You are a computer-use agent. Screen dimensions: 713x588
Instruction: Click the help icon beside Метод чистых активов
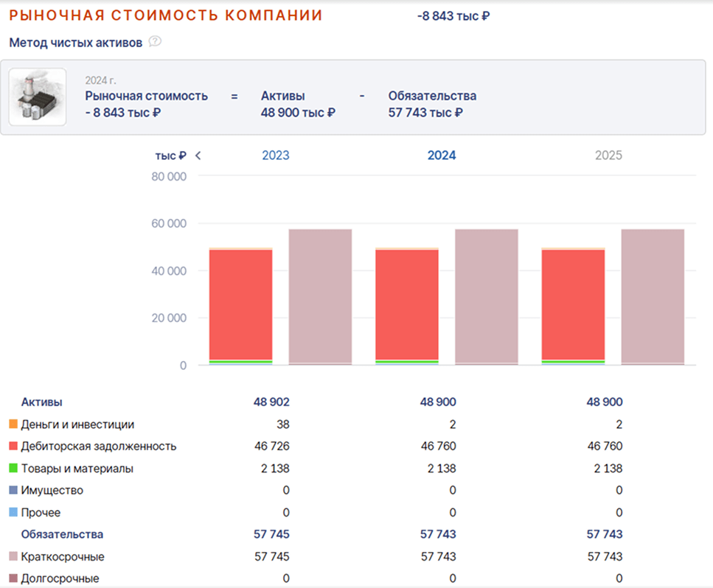155,42
